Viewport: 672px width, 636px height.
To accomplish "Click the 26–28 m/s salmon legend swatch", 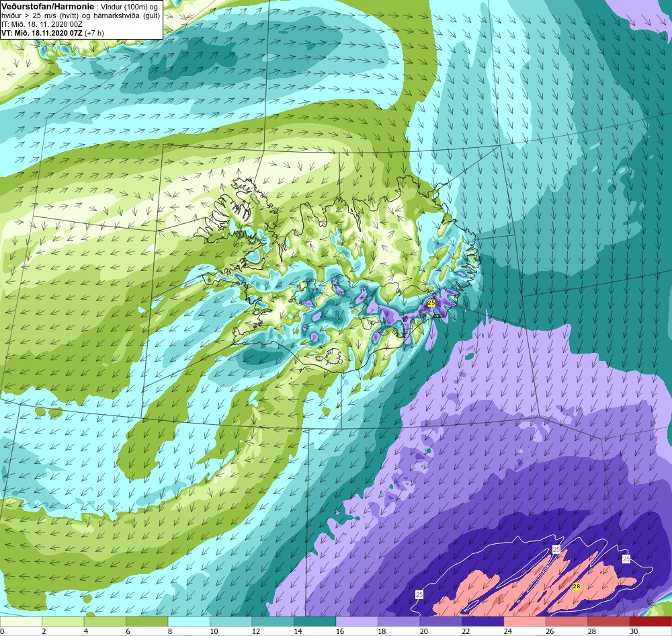I will coord(567,621).
